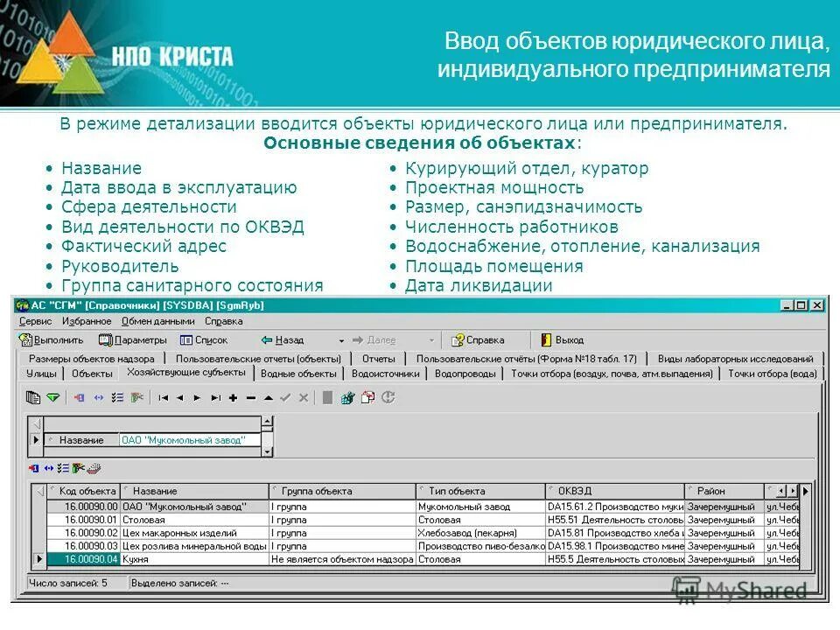This screenshot has width=840, height=630.
Task: Switch to the Размеры объектов надзора tab
Action: click(92, 359)
